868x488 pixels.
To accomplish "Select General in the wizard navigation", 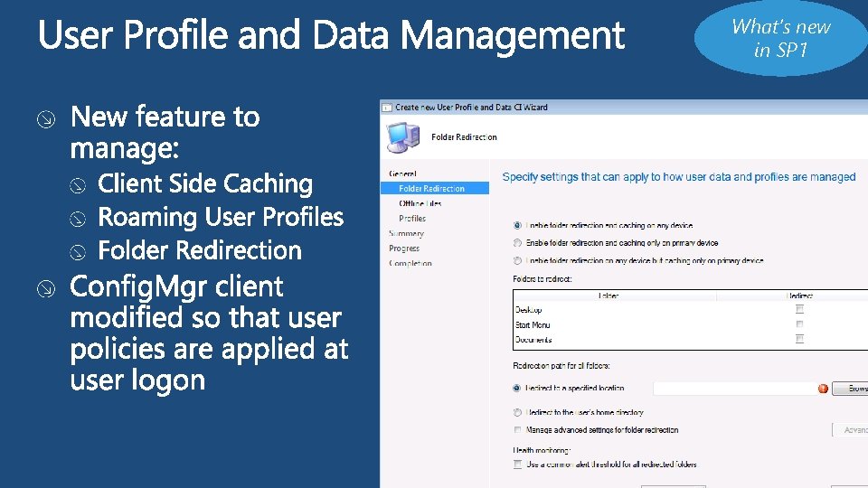I will coord(402,174).
